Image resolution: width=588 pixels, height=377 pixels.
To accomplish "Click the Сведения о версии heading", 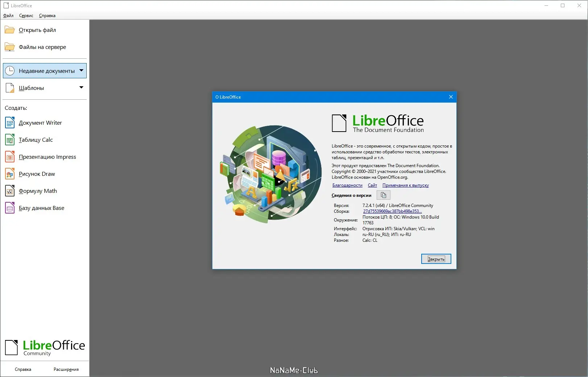I will (351, 195).
